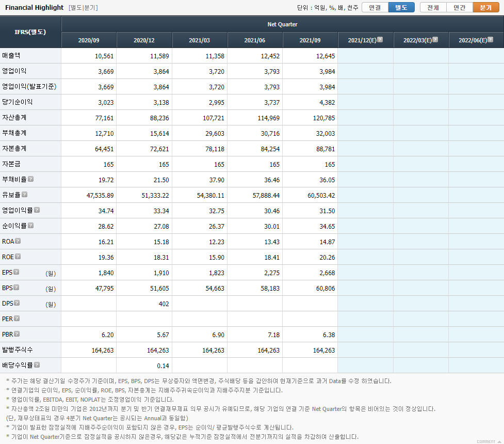Select the 매출액 row label
The height and width of the screenshot is (444, 504).
(11, 55)
